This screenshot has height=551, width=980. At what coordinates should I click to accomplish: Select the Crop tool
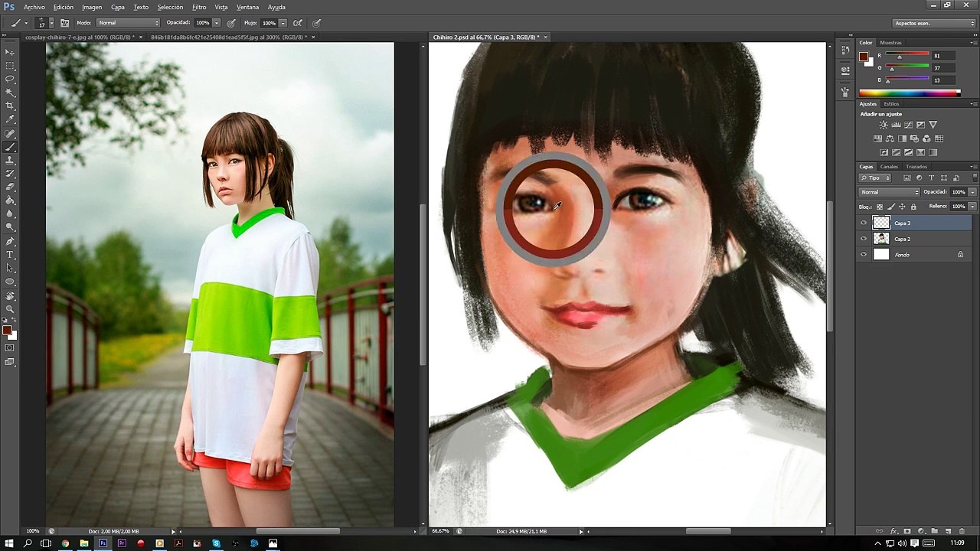click(x=10, y=106)
